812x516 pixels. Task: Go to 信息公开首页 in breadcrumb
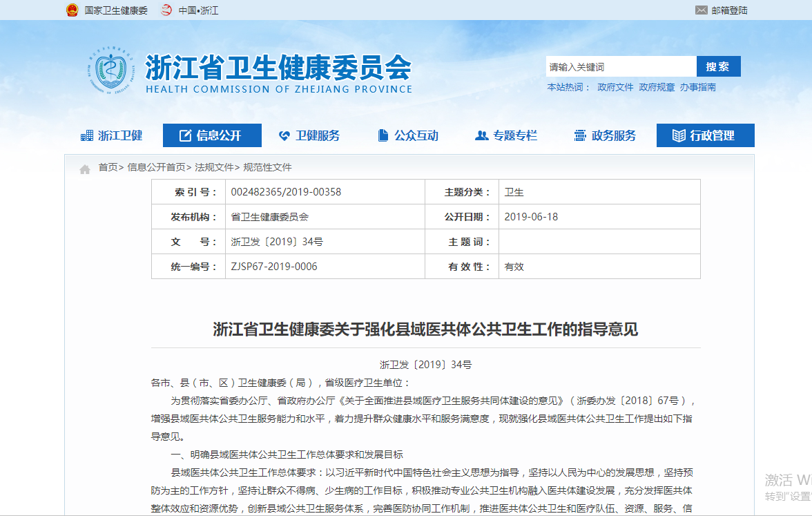156,167
